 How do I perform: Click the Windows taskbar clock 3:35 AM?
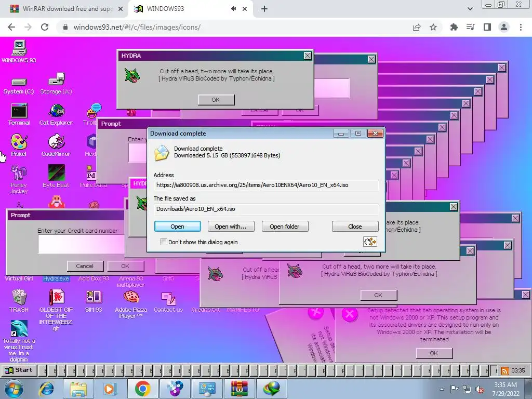click(506, 389)
